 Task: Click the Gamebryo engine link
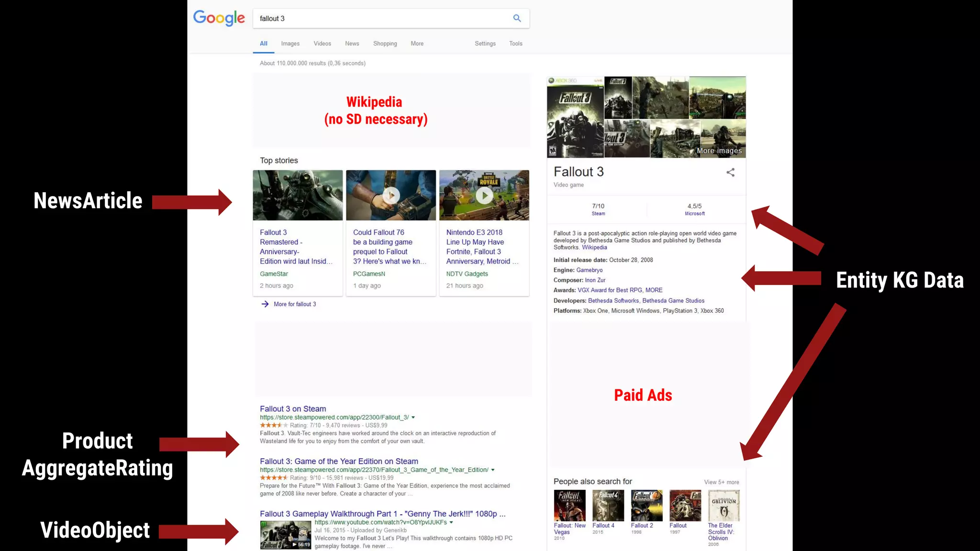[x=589, y=270]
